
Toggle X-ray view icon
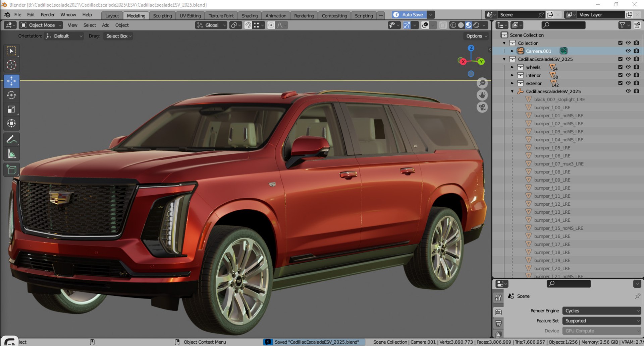[443, 25]
